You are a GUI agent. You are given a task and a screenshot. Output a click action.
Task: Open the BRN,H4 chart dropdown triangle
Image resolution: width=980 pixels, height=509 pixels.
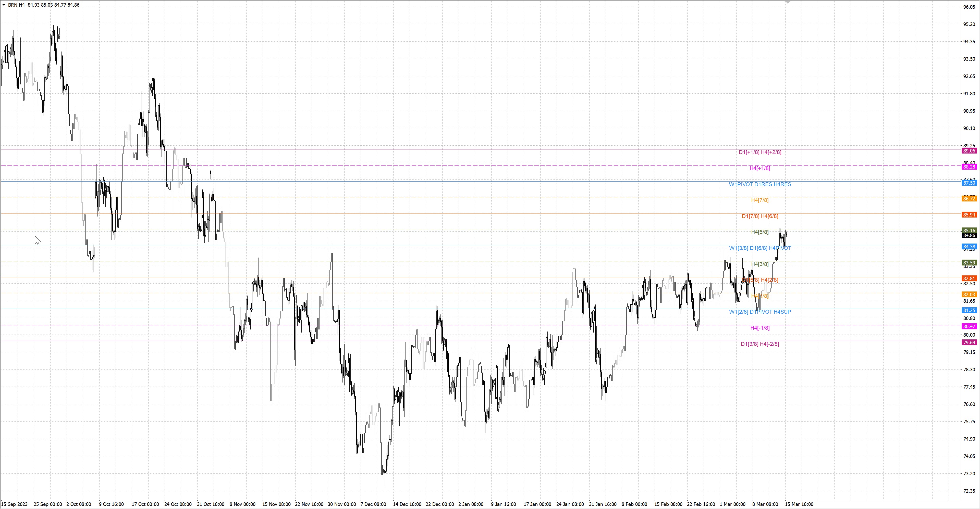[4, 5]
